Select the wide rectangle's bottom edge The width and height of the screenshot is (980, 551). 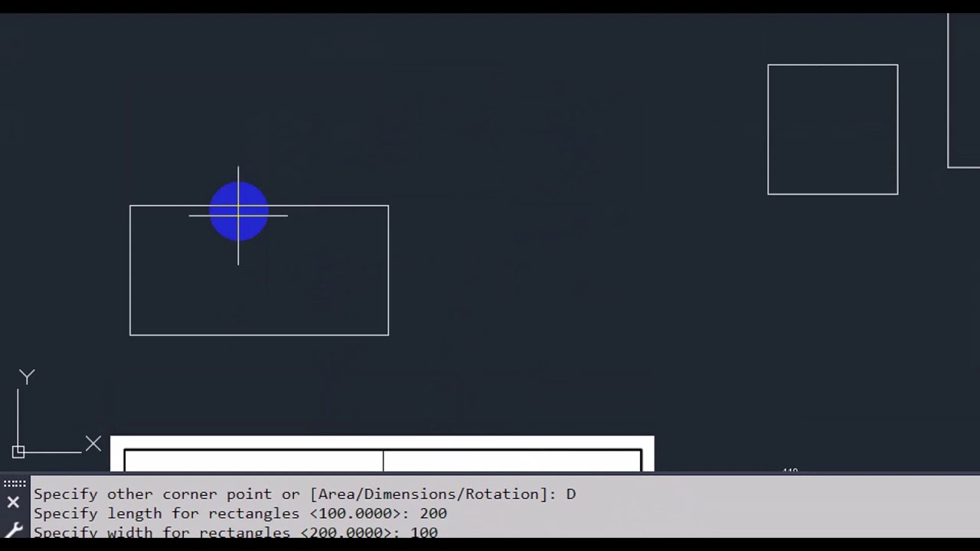tap(259, 334)
